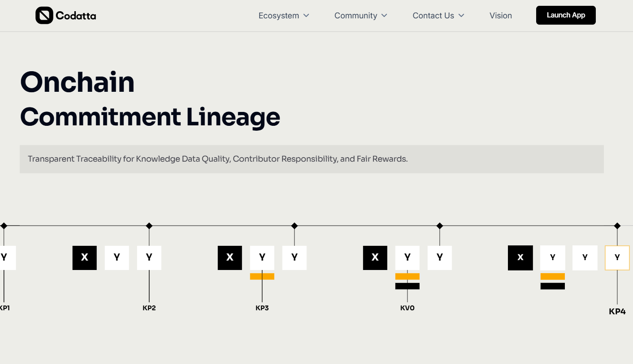Select the black bar above KV0
Screen dimensions: 633x364
pyautogui.click(x=407, y=286)
